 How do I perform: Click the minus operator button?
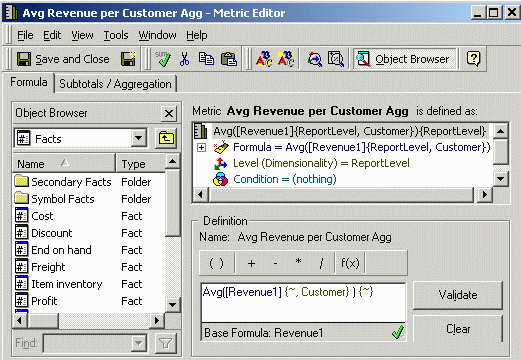tap(275, 263)
